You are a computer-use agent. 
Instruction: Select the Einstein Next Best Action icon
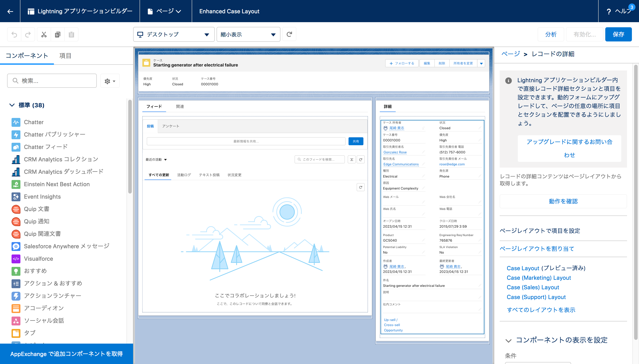[16, 184]
